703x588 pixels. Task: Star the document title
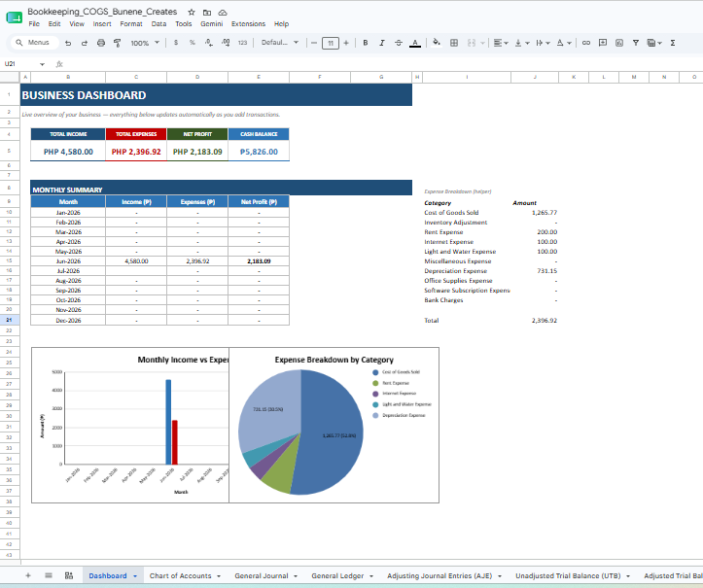tap(192, 12)
